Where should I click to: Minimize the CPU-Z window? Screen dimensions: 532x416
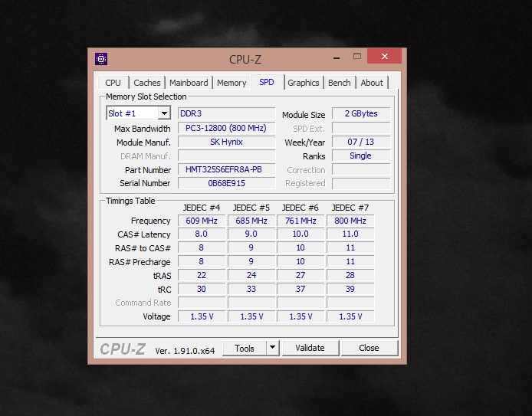point(336,58)
